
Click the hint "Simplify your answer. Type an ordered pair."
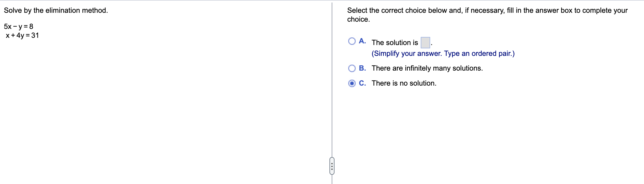443,53
